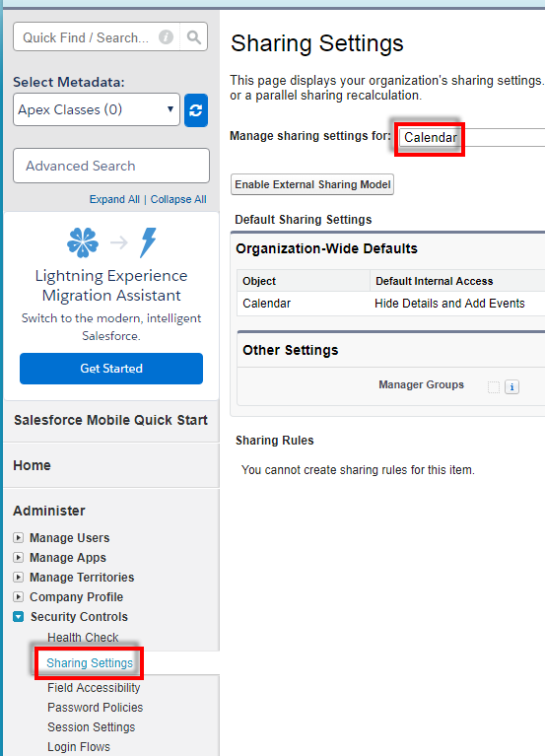
Task: Click the Object column header
Action: pyautogui.click(x=259, y=281)
